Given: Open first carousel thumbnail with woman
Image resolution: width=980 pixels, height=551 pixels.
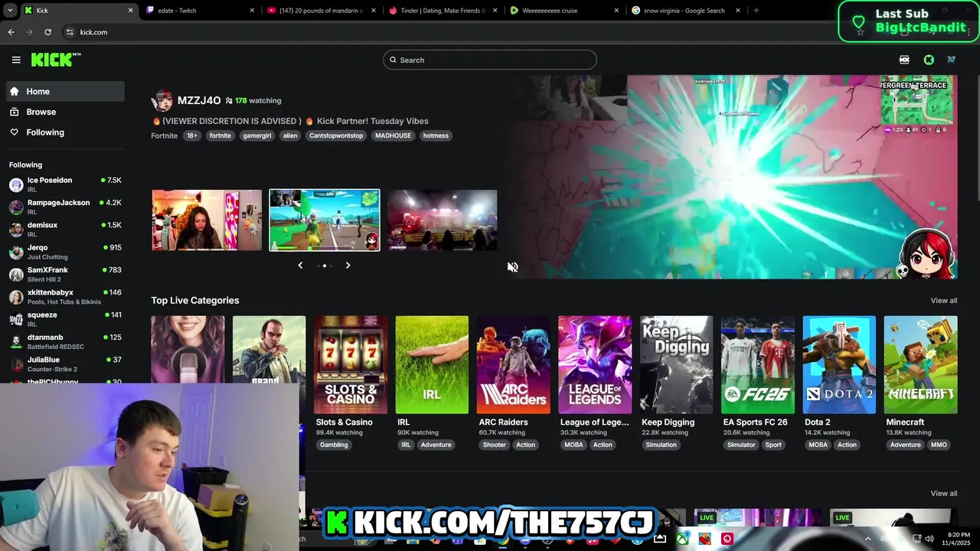Looking at the screenshot, I should [x=207, y=220].
